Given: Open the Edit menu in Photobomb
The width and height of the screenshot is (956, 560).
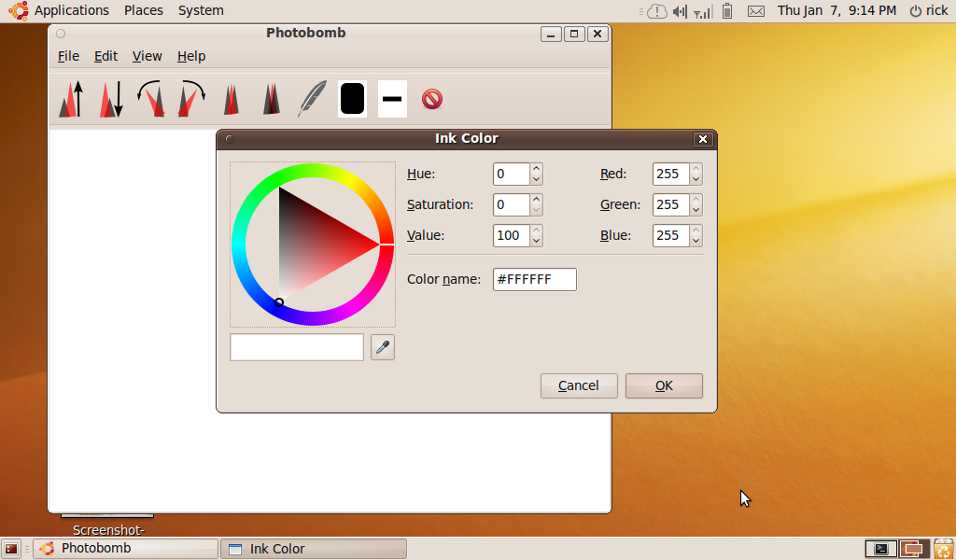Looking at the screenshot, I should click(x=105, y=56).
